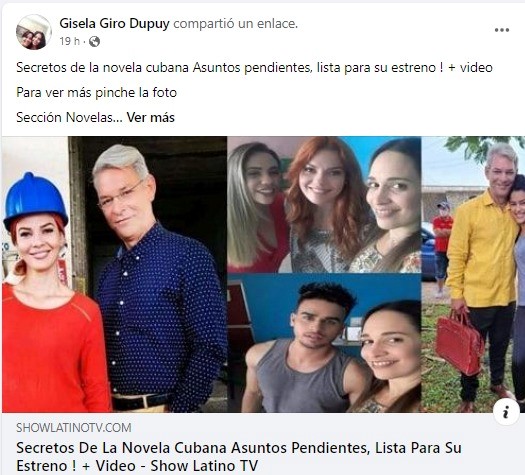
Task: Open the three-dot post options menu
Action: [x=502, y=30]
